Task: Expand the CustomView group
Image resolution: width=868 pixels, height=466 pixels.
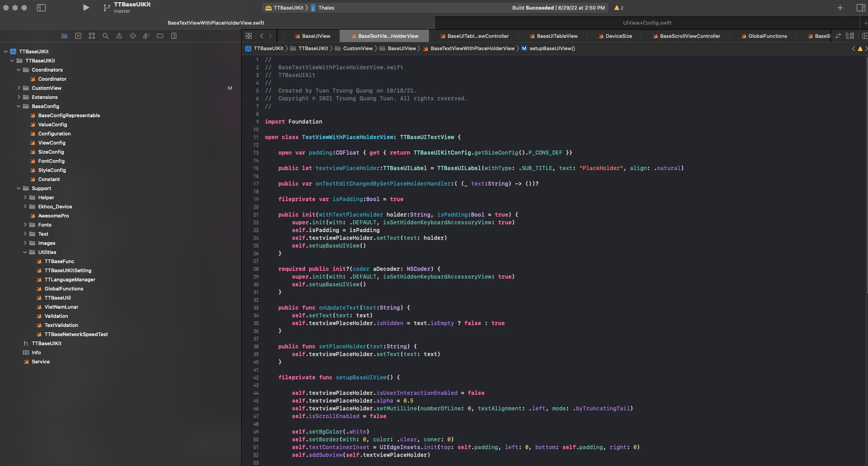Action: [x=18, y=88]
